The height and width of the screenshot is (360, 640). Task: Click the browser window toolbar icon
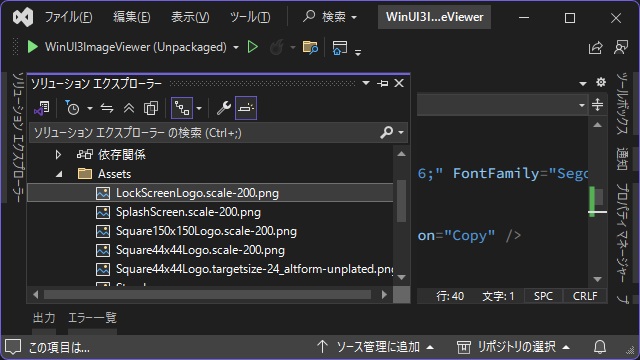(x=340, y=47)
